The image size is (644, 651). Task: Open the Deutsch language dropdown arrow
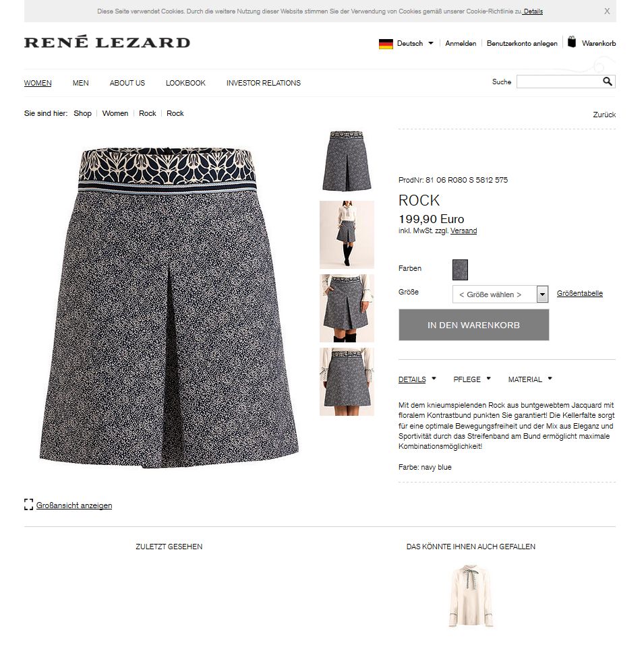click(431, 43)
